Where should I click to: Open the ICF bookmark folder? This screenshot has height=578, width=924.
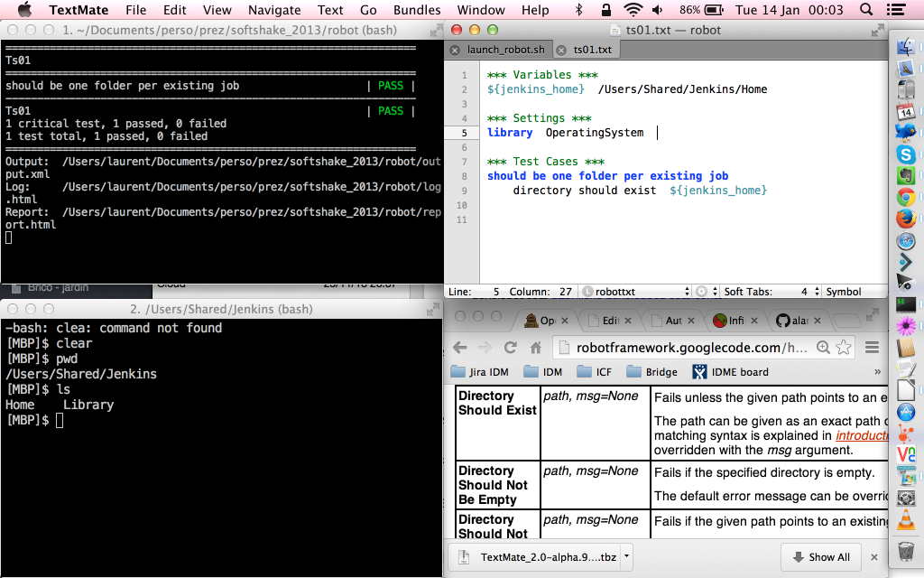click(594, 371)
